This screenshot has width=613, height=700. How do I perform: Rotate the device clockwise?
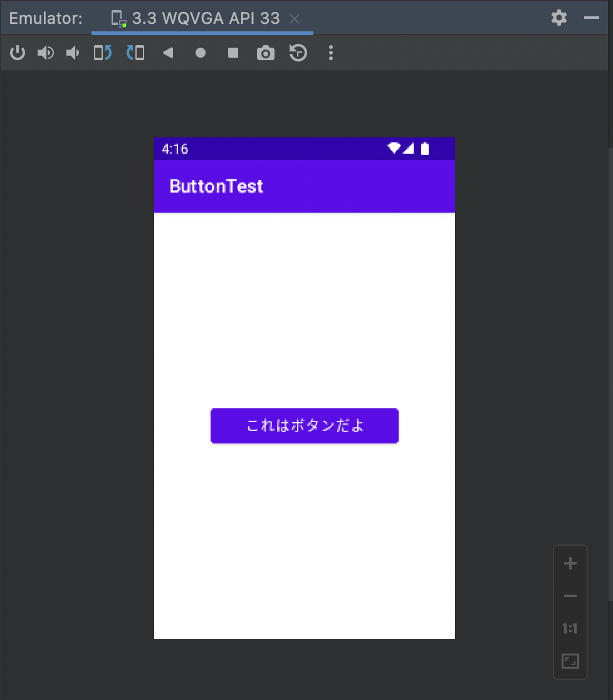135,53
